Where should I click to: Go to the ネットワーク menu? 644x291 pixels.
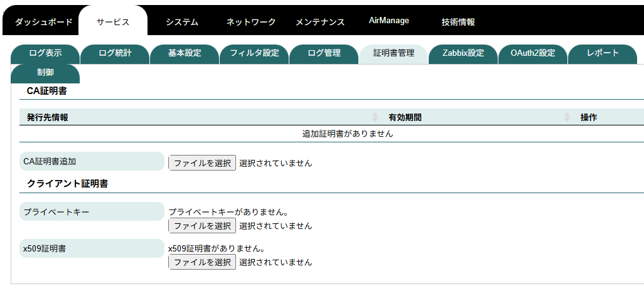pos(251,22)
